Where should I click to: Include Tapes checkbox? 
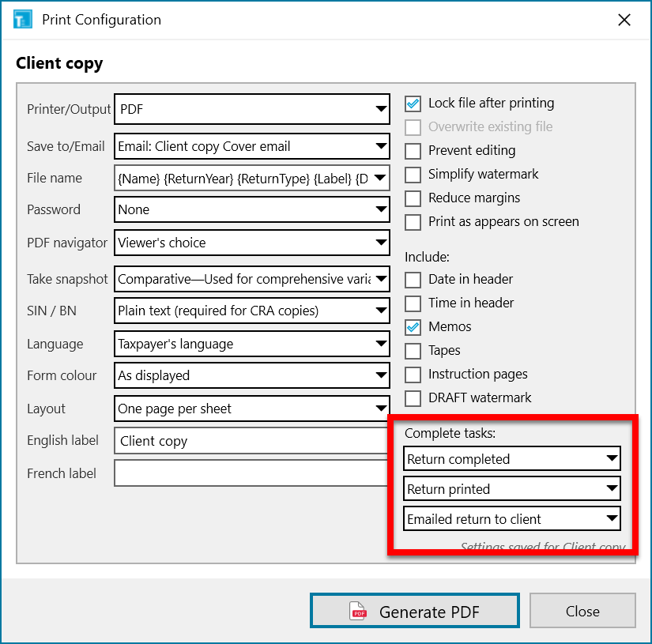[413, 351]
